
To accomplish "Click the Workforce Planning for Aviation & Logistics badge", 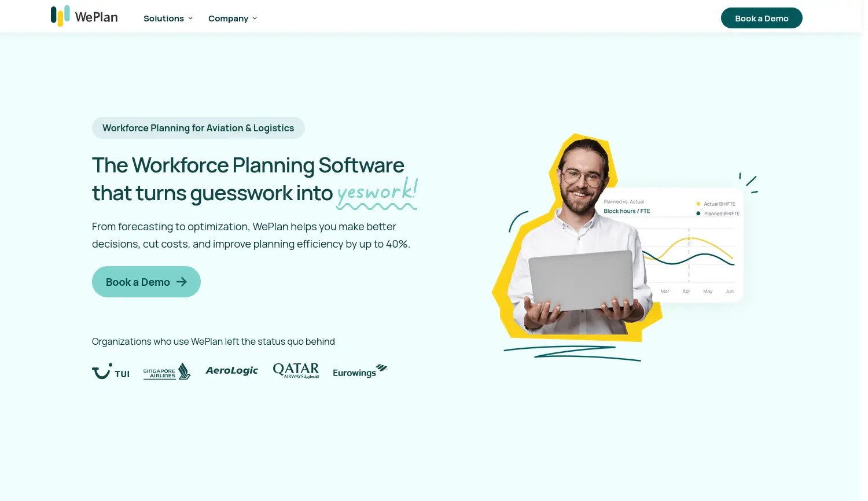I will [x=198, y=128].
